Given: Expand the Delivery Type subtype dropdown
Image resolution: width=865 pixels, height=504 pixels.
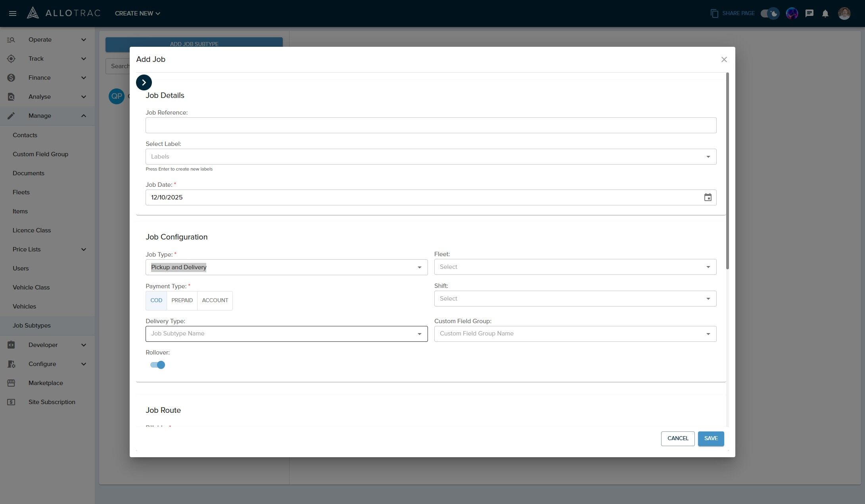Looking at the screenshot, I should tap(286, 334).
